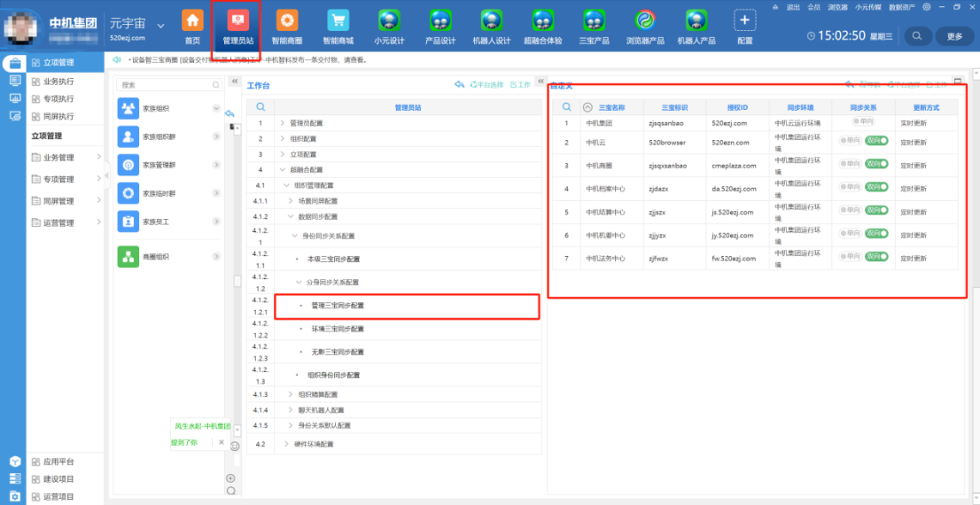This screenshot has width=980, height=505.
Task: Open the 管理员站 admin station icon
Action: [237, 20]
